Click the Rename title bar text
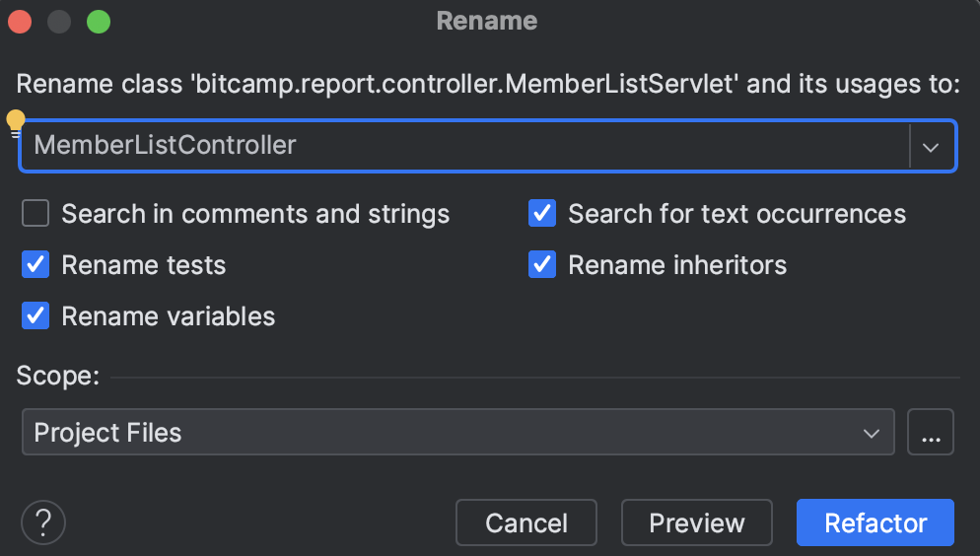 487,21
